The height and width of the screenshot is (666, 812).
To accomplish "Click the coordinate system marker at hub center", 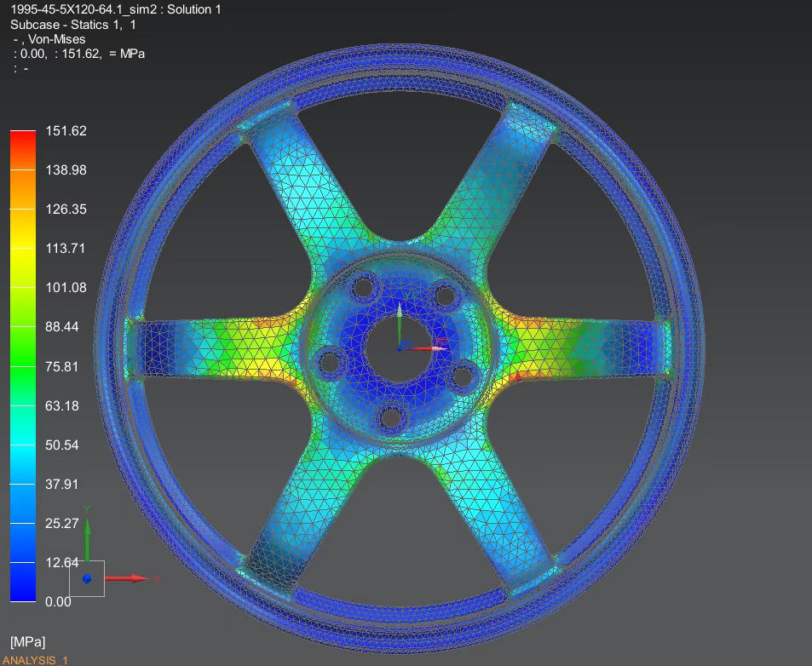I will 400,347.
